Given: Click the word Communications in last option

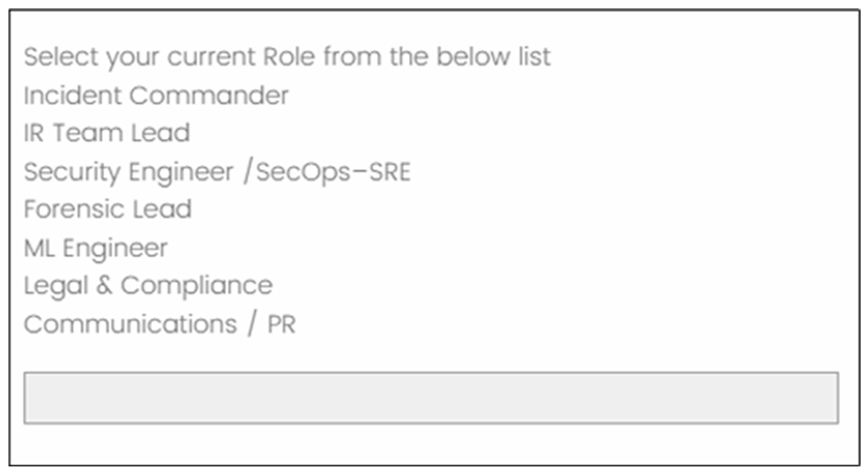Looking at the screenshot, I should tap(130, 324).
